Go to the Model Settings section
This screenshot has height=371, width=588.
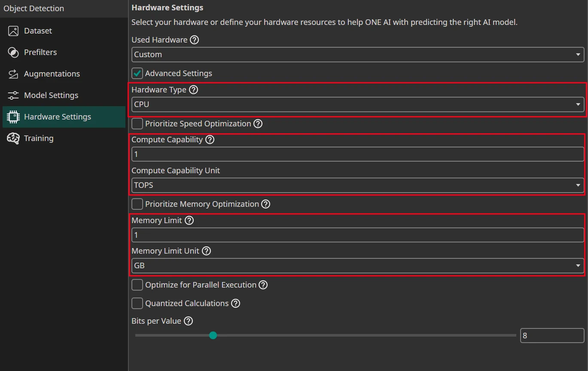tap(51, 95)
